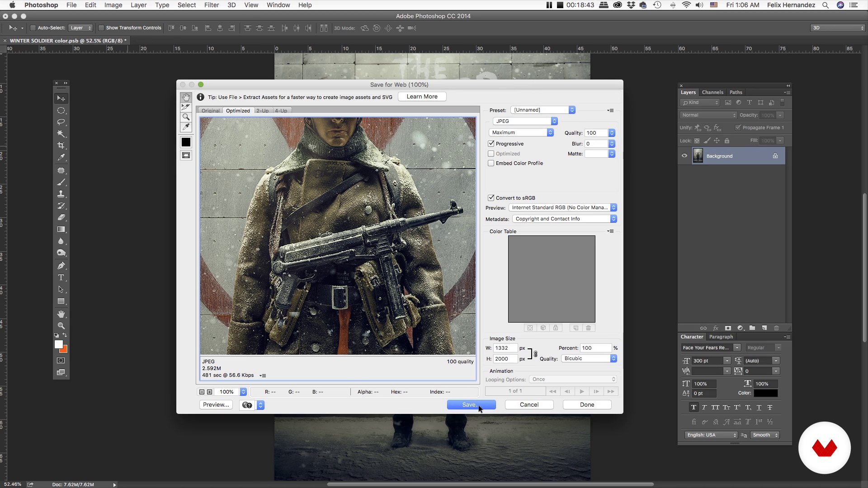Uncheck Convert to sRGB
This screenshot has height=488, width=868.
[x=491, y=198]
